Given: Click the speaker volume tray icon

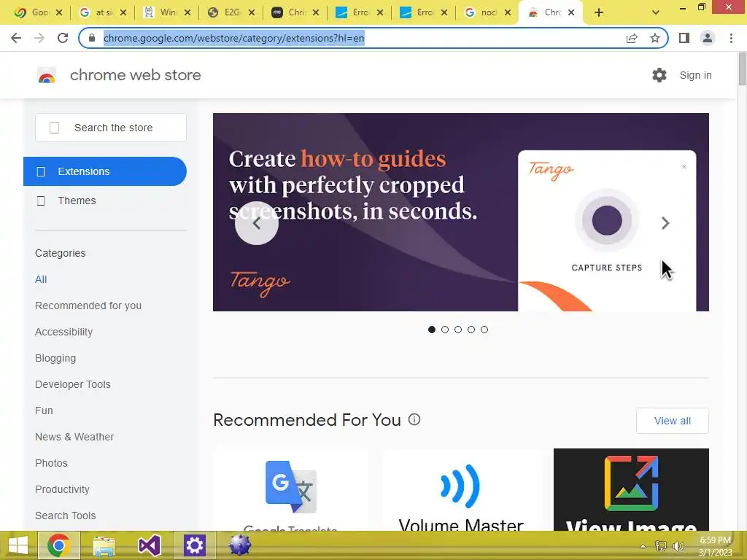Looking at the screenshot, I should [678, 546].
